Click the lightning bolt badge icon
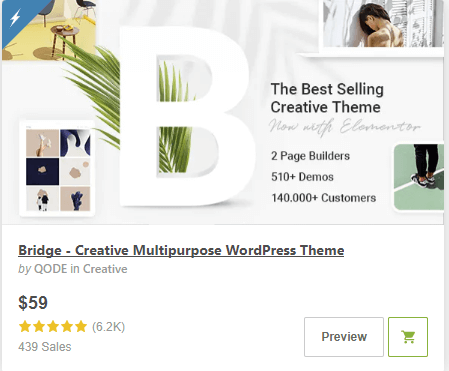 tap(15, 17)
